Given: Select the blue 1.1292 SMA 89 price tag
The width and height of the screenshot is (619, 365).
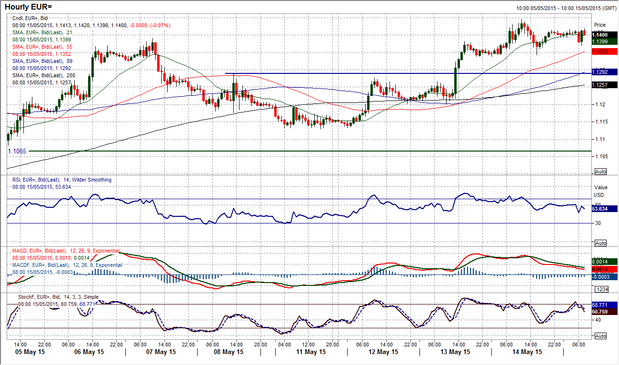Looking at the screenshot, I should [x=604, y=72].
